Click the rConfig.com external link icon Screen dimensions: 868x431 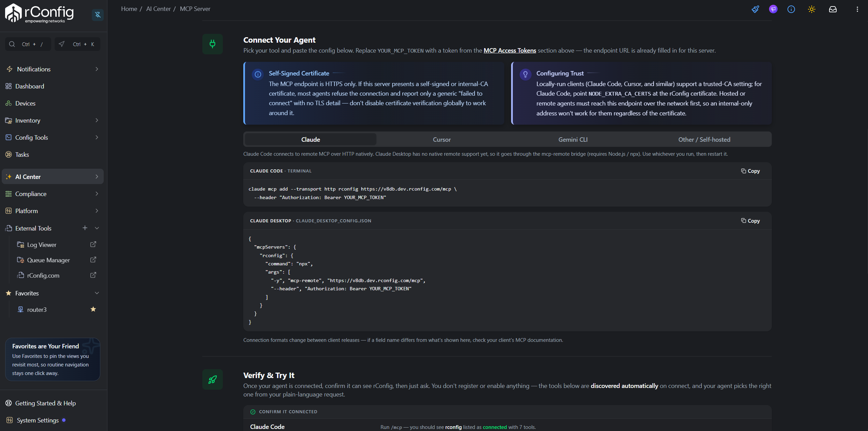93,275
